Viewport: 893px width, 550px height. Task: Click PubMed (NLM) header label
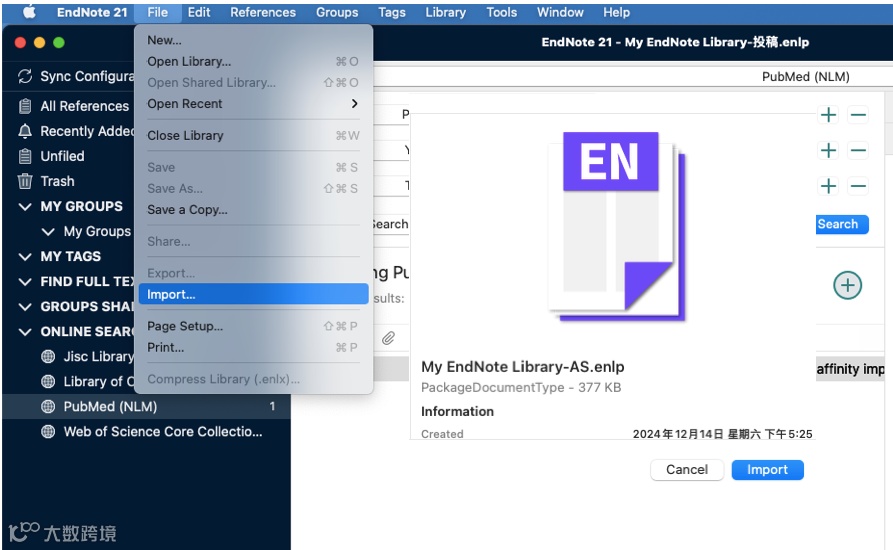(805, 77)
